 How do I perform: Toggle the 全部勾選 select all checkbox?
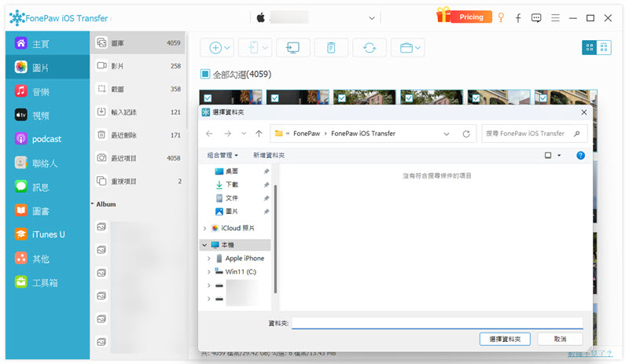tap(205, 74)
